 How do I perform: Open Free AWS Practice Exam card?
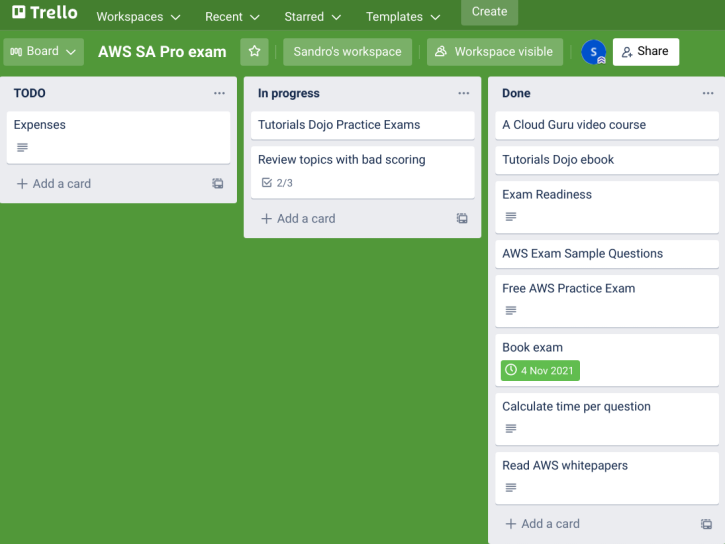[x=607, y=301]
